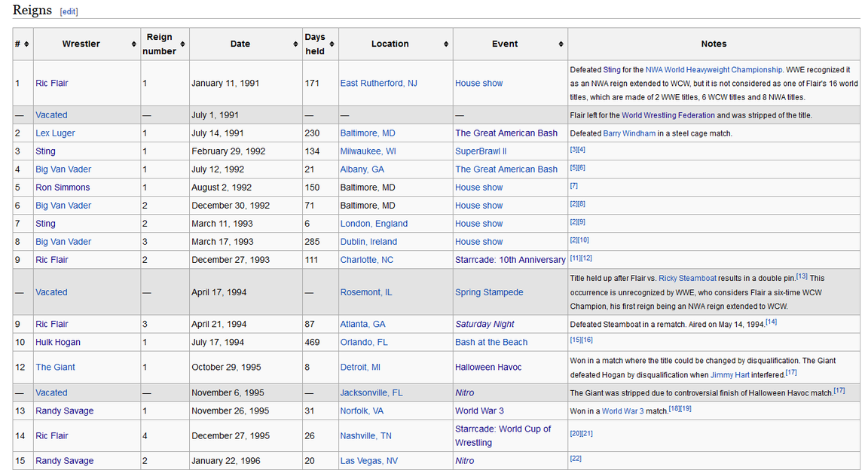868x470 pixels.
Task: Sort the table by Event column
Action: click(x=561, y=44)
